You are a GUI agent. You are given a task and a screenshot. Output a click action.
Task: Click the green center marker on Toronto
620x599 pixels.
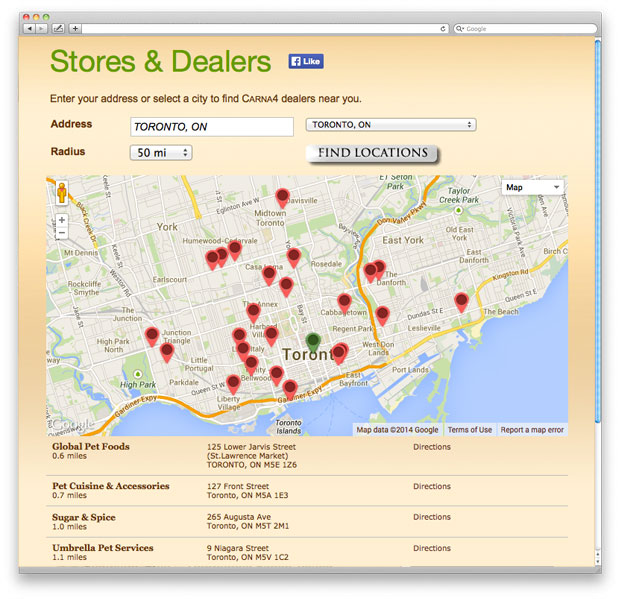click(x=313, y=343)
